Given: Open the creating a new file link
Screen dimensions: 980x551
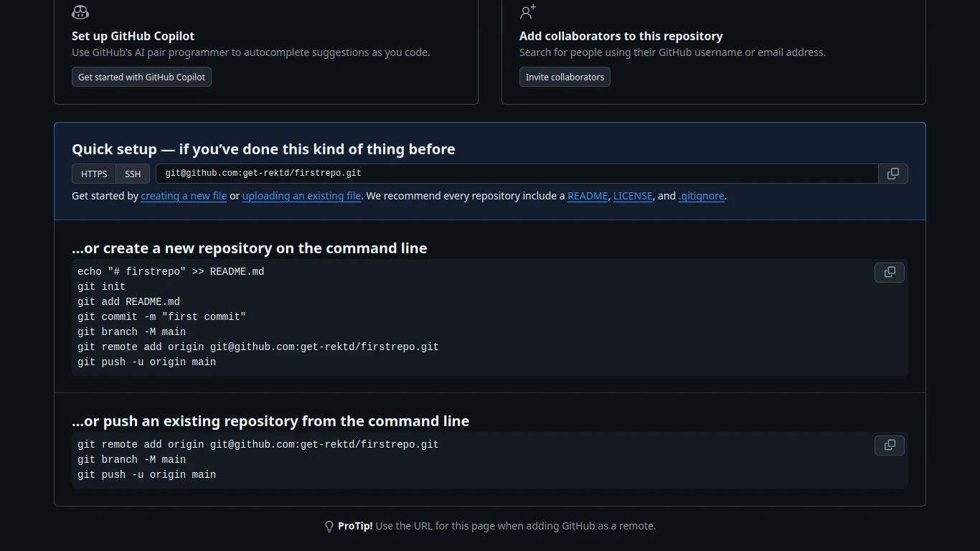Looking at the screenshot, I should pyautogui.click(x=184, y=195).
